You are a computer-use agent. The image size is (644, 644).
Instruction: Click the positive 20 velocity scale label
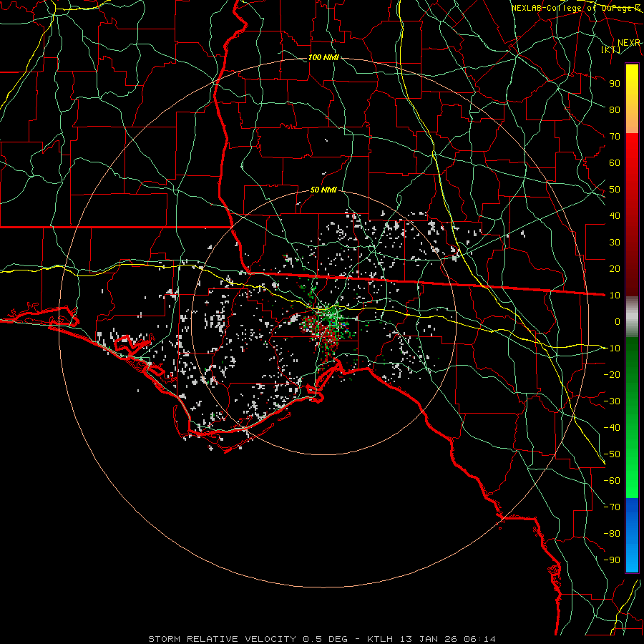pos(615,269)
